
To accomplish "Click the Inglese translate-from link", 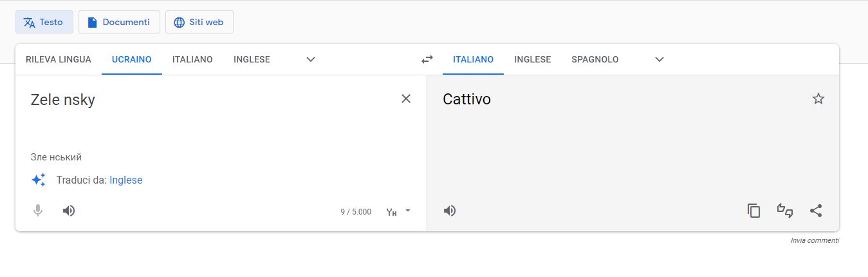I will (x=125, y=180).
